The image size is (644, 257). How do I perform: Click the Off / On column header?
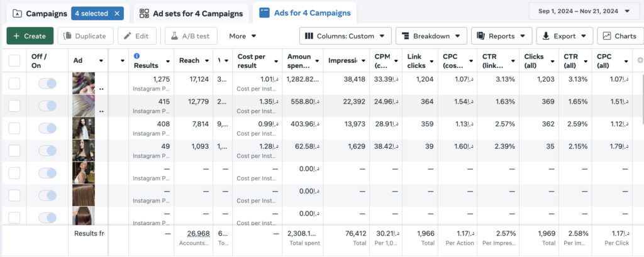[39, 61]
